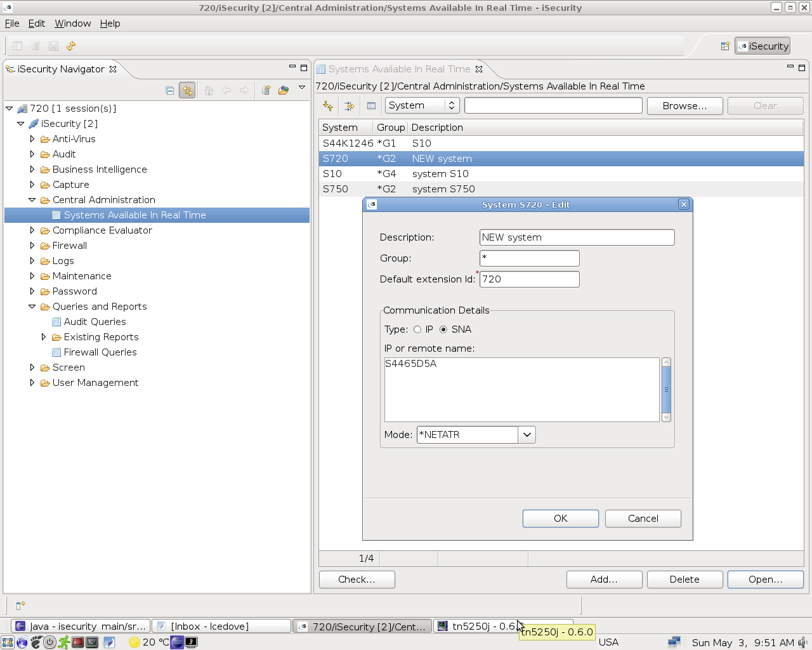Select the S44K1246 system row
Image resolution: width=812 pixels, height=650 pixels.
click(x=561, y=143)
